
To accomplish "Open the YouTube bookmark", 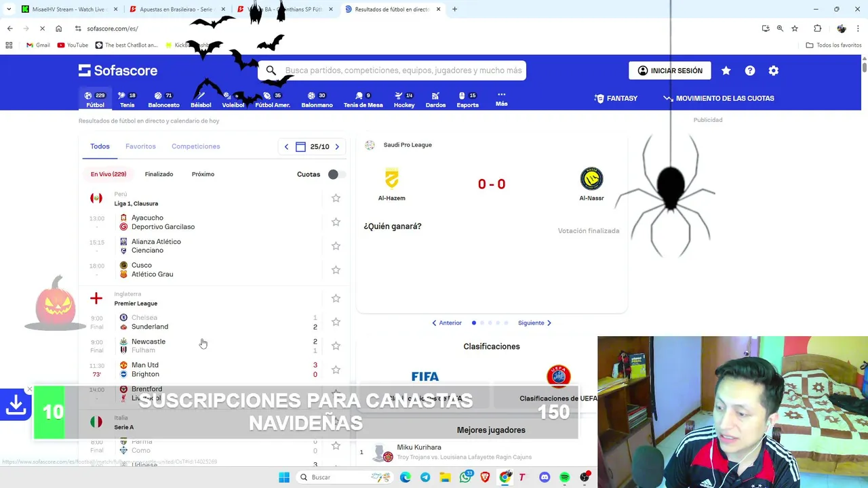I will coord(73,45).
